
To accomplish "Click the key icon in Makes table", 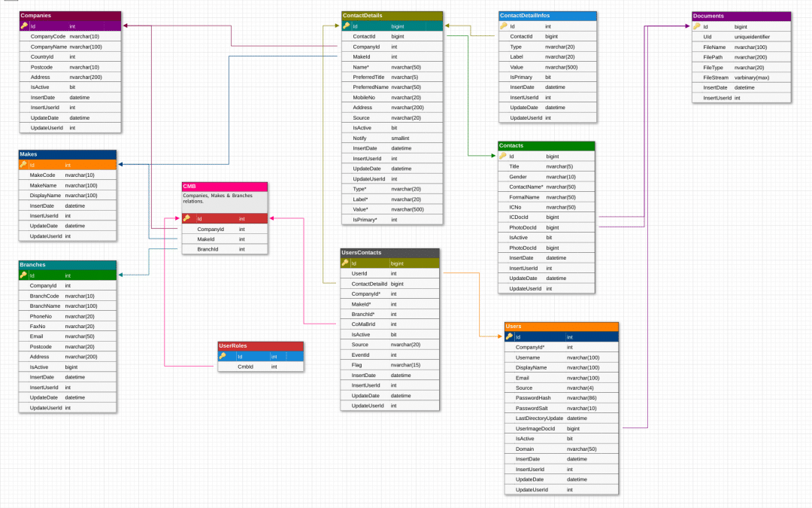I will pos(23,164).
